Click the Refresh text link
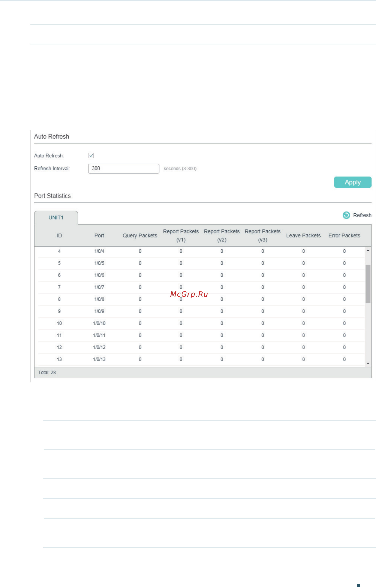Viewport: 376px width, 588px height. [362, 215]
